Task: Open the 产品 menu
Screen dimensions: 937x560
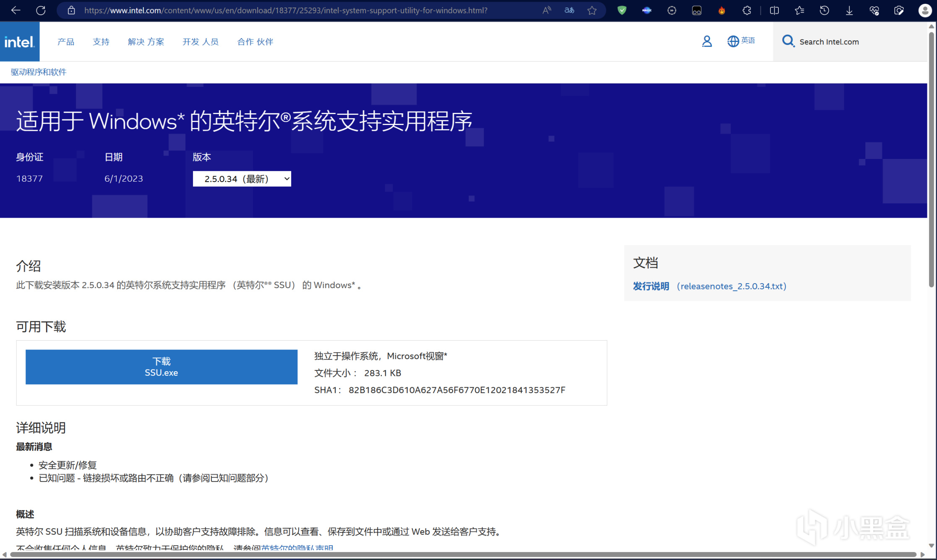Action: pos(66,42)
